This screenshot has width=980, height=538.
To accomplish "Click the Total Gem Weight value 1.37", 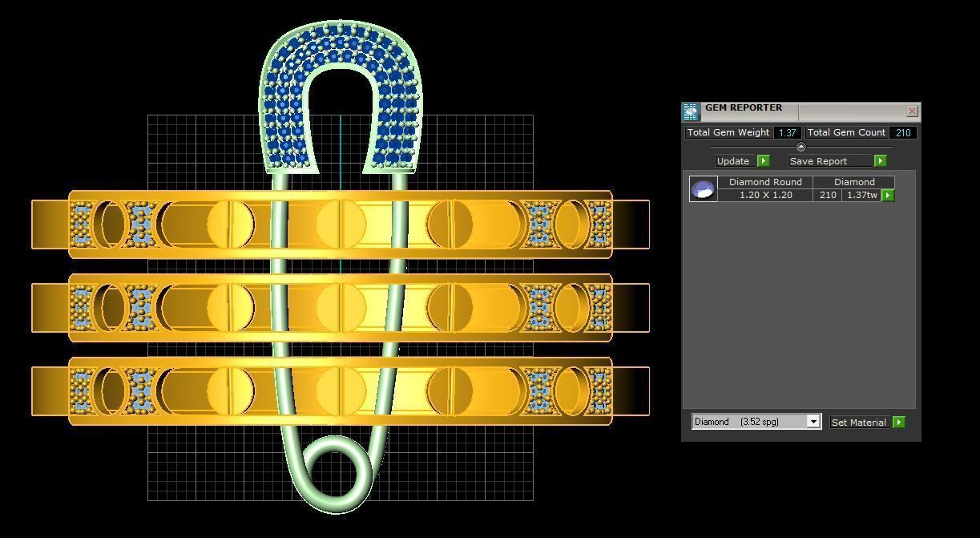I will (788, 132).
